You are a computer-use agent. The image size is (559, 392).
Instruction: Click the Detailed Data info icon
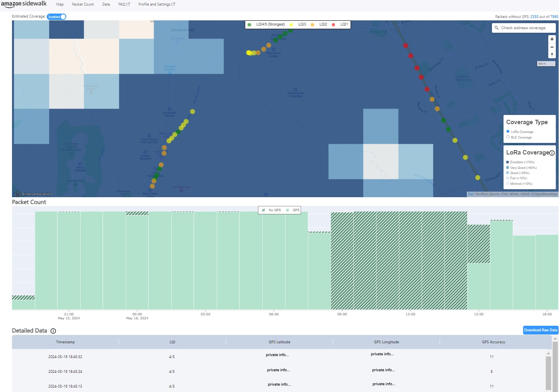pyautogui.click(x=53, y=331)
